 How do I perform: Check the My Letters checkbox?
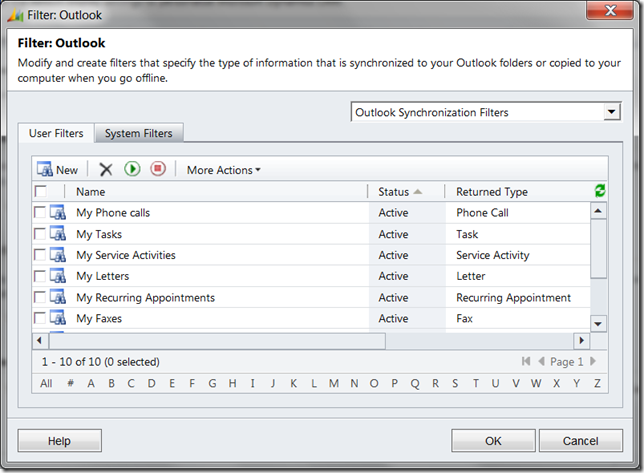click(39, 276)
